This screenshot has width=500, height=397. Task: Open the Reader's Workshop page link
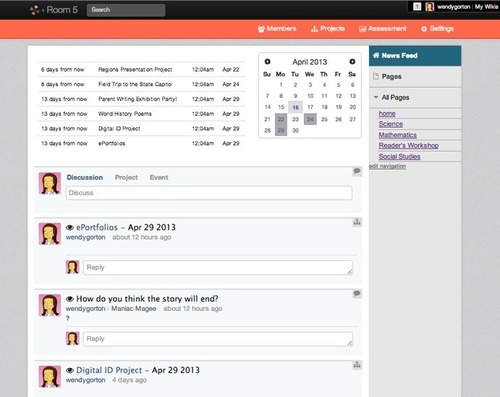409,145
